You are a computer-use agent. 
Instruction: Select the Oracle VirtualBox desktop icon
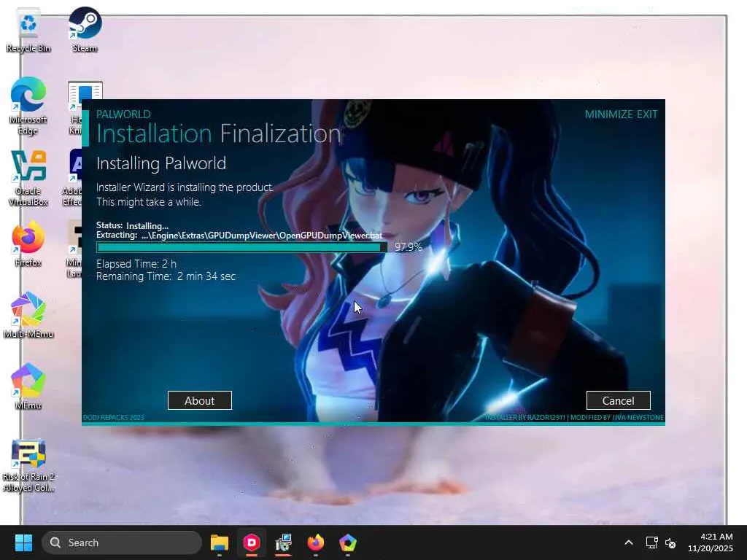tap(28, 178)
